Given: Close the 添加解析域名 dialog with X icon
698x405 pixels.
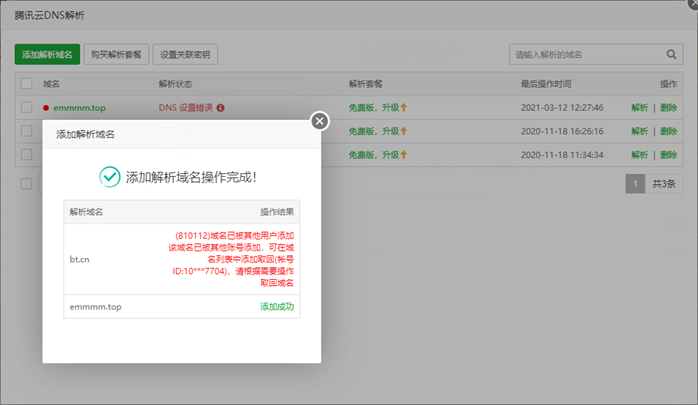Looking at the screenshot, I should (320, 121).
